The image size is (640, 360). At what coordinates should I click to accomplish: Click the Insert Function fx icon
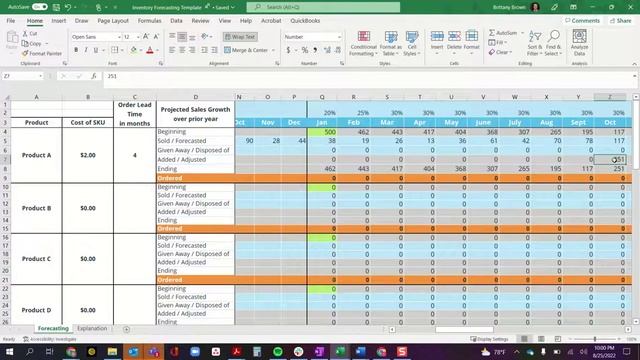pyautogui.click(x=93, y=76)
